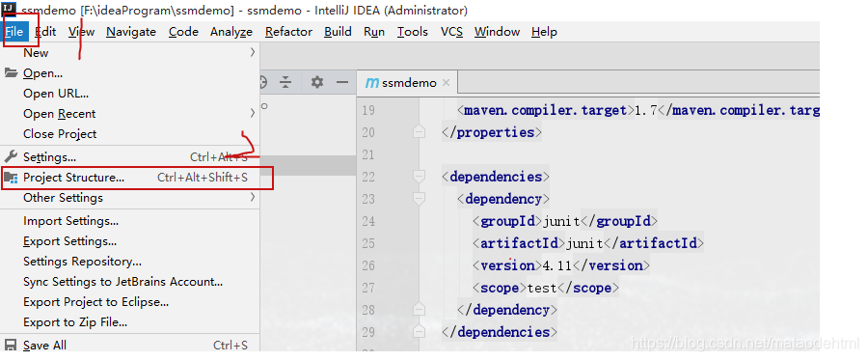Open the Edit menu
The width and height of the screenshot is (868, 361).
(45, 32)
